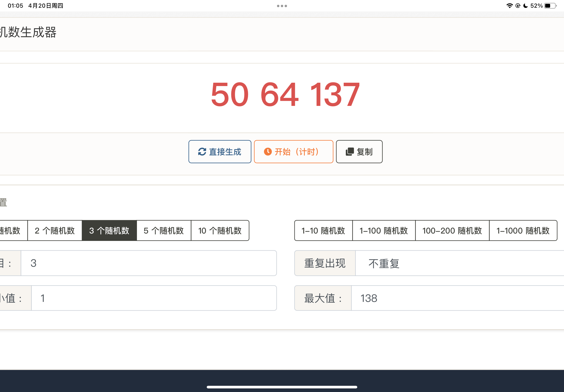This screenshot has height=392, width=564.
Task: Select 3 个随机数 preset
Action: (109, 231)
